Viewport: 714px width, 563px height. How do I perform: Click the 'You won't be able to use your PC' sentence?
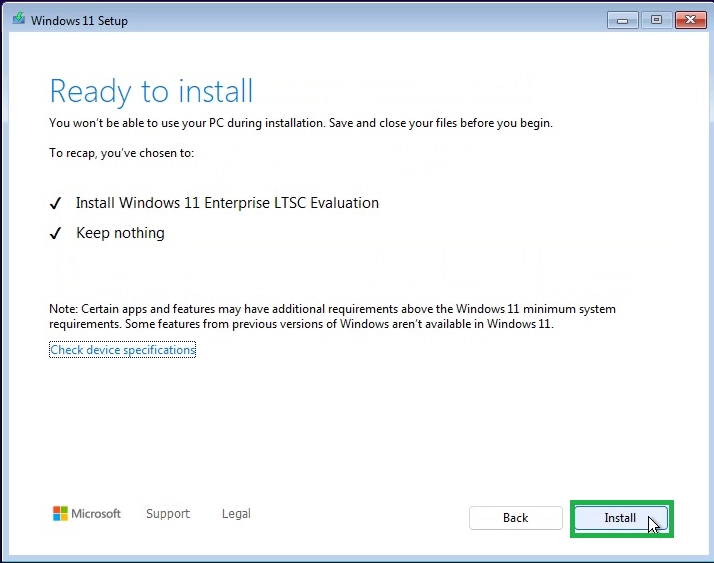tap(301, 123)
